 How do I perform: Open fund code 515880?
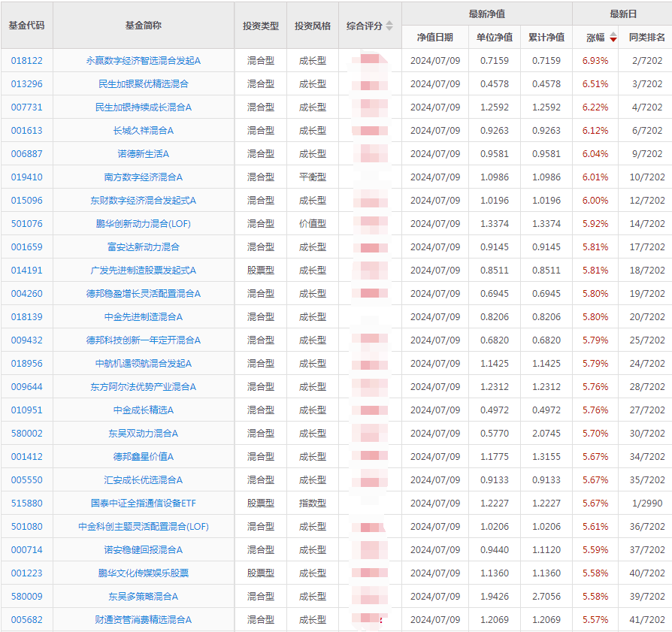(x=26, y=503)
